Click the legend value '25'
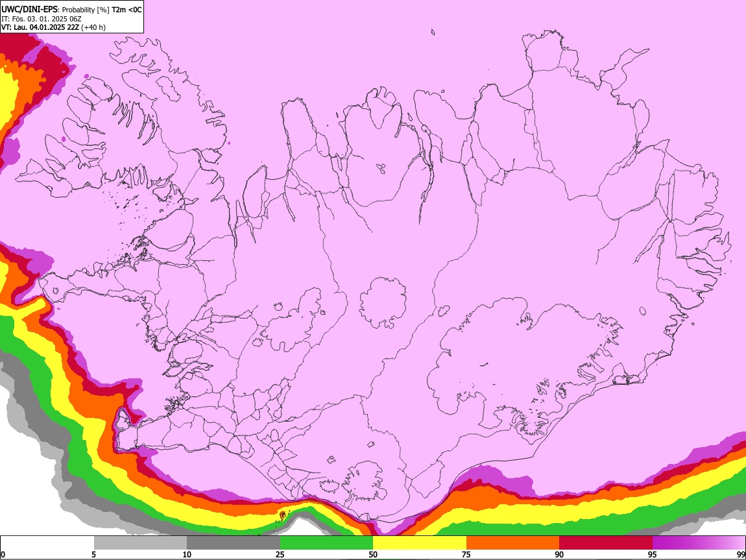The width and height of the screenshot is (746, 560). 280,555
